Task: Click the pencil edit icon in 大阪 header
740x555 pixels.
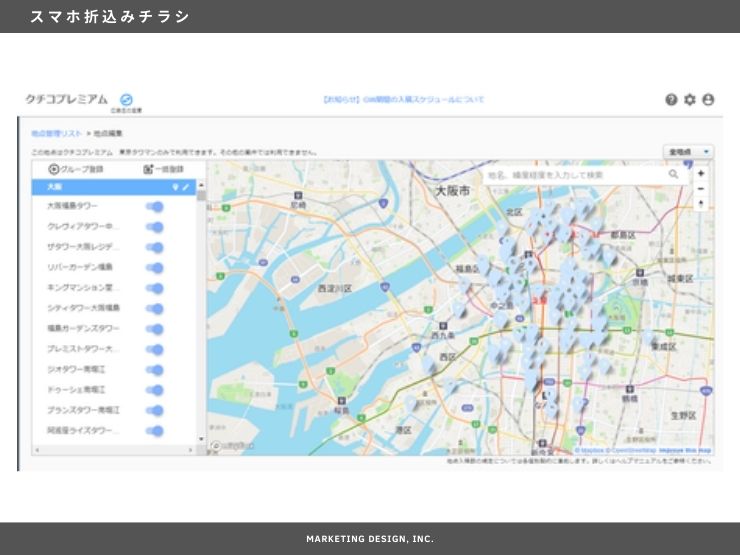Action: point(186,187)
